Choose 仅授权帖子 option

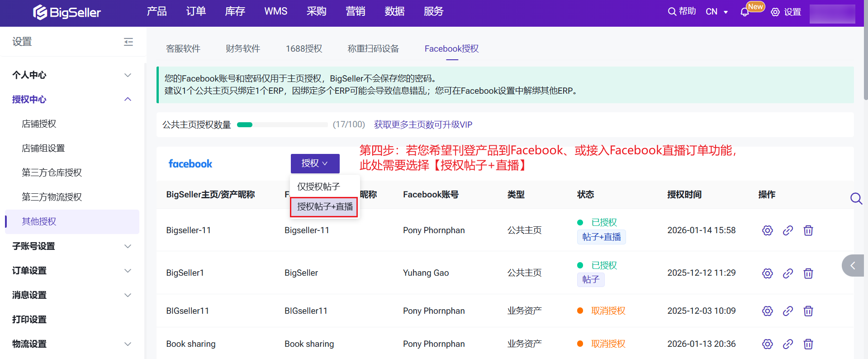[318, 187]
